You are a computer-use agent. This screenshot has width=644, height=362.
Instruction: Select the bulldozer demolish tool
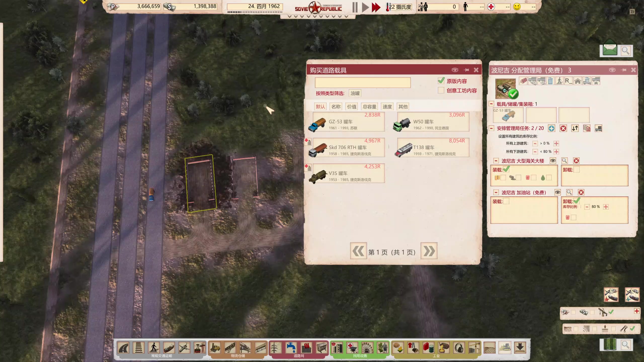505,348
